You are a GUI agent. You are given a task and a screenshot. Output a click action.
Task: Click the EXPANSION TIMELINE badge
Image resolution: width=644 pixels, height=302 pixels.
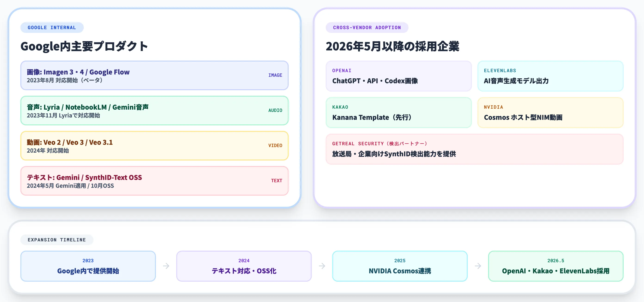(57, 240)
